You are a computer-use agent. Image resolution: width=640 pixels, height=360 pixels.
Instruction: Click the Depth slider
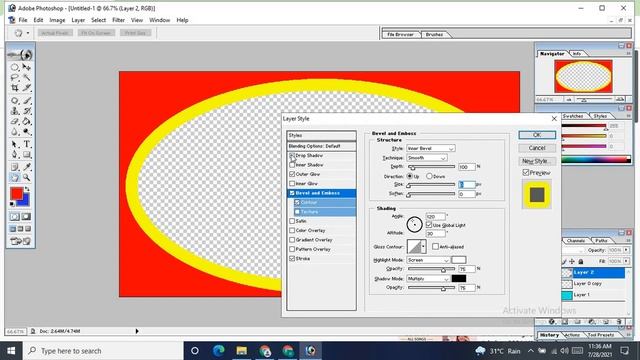[x=431, y=167]
